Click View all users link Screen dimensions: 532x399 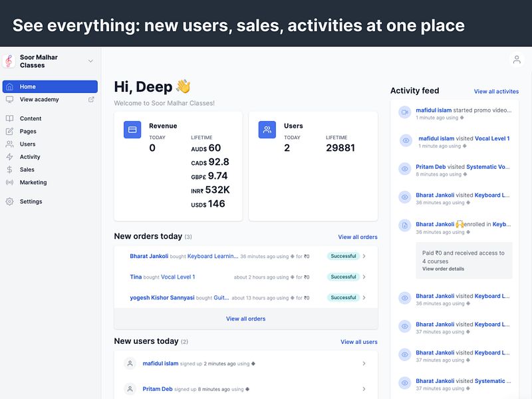358,342
